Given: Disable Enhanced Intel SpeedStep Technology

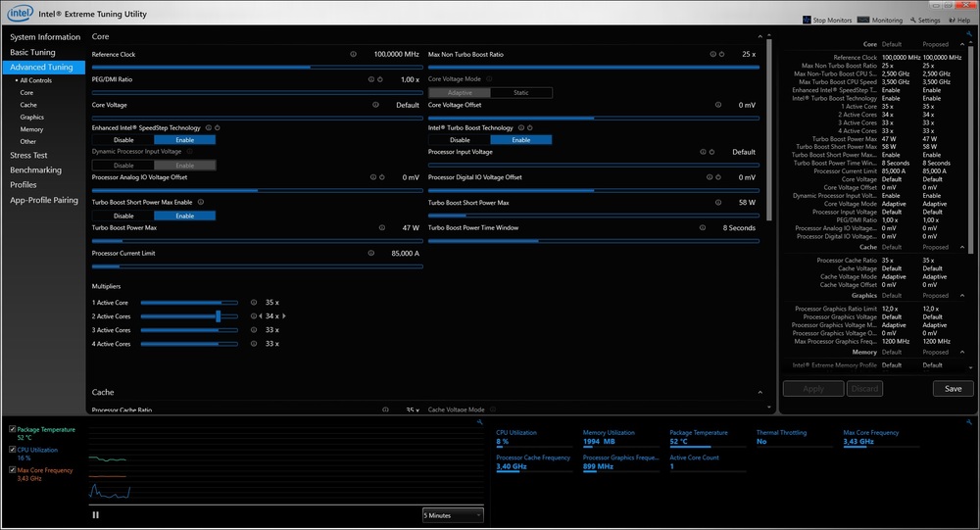Looking at the screenshot, I should tap(123, 140).
